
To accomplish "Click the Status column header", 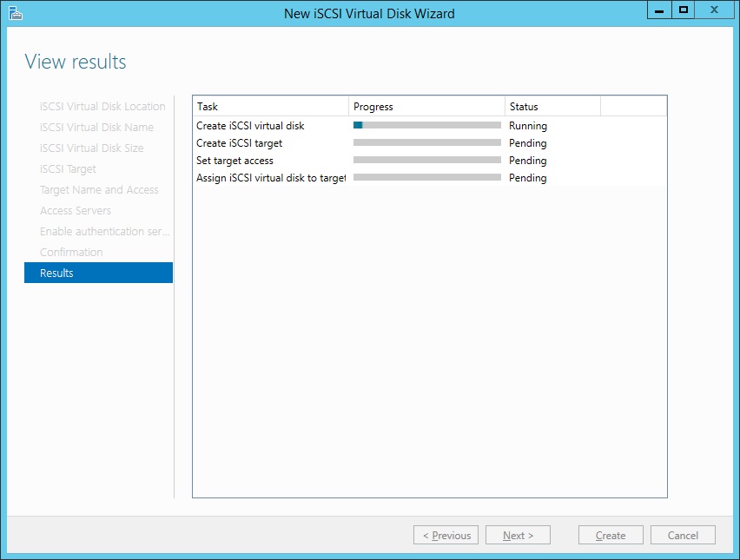I will pyautogui.click(x=552, y=107).
